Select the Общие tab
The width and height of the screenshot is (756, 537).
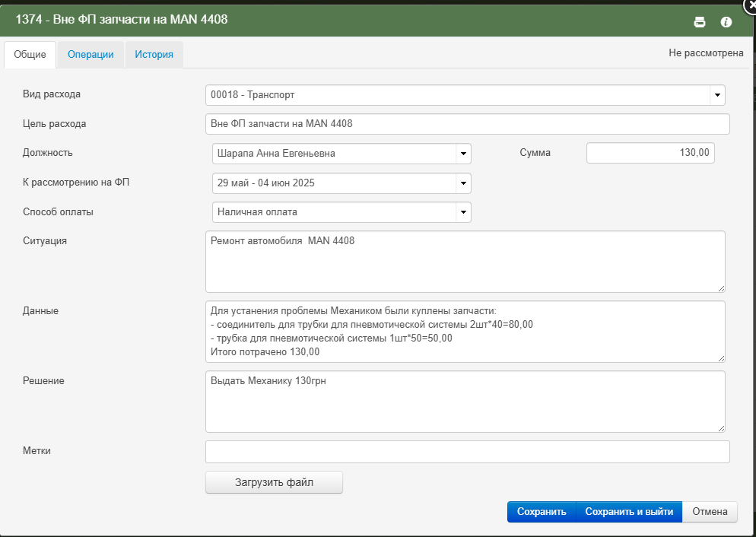(30, 55)
